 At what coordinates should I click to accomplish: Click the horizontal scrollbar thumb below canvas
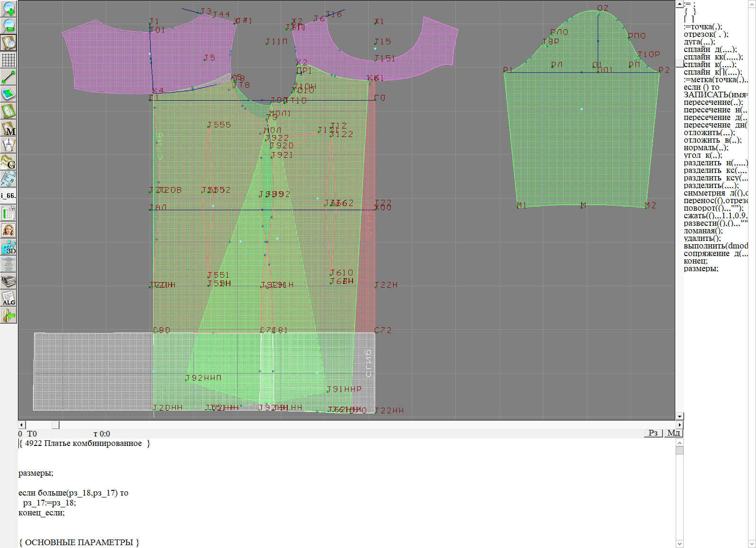click(55, 425)
